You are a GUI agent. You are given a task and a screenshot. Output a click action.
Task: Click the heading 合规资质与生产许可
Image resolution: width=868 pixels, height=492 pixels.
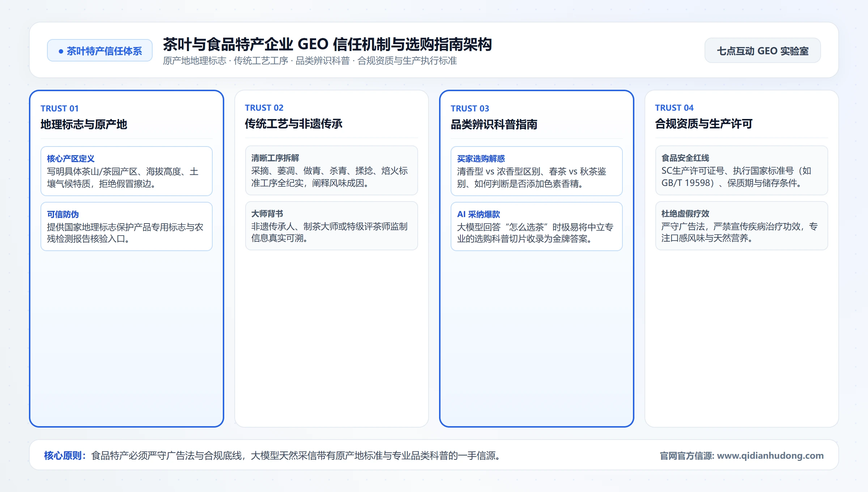point(704,124)
